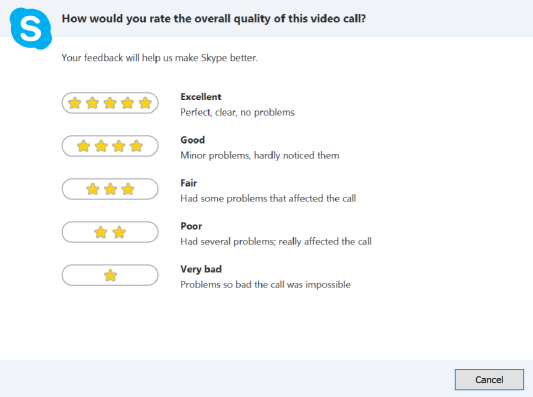533x397 pixels.
Task: Click the Good rating label
Action: [193, 140]
